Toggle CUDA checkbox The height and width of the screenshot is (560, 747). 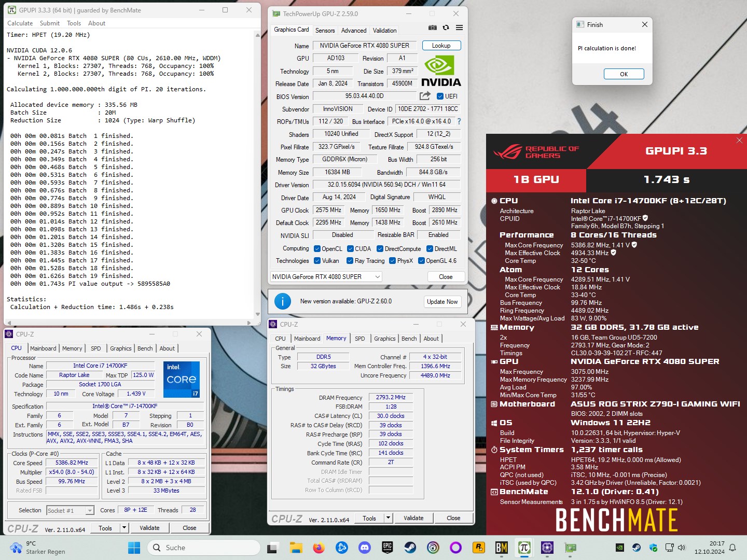coord(350,249)
